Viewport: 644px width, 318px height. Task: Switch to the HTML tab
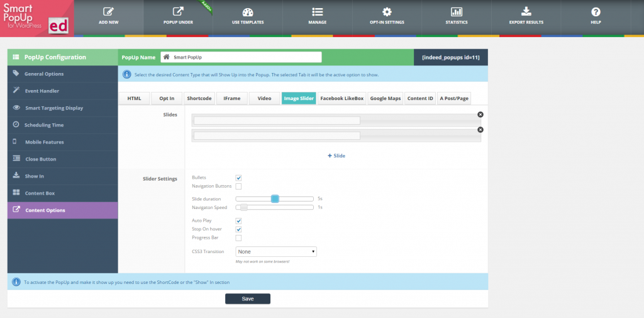[x=134, y=98]
